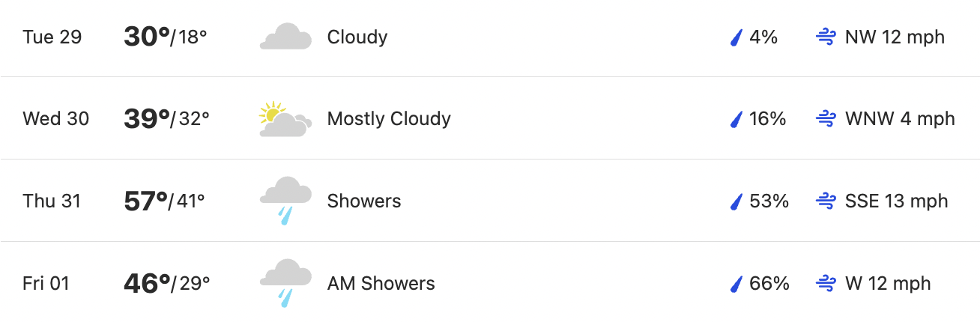Click the wind icon beside WNW 4 mph
The width and height of the screenshot is (980, 322).
826,119
